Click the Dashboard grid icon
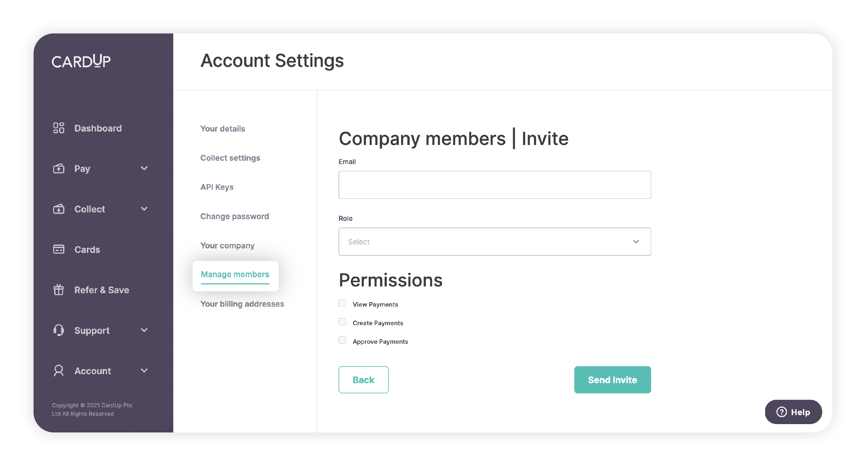The height and width of the screenshot is (467, 868). (x=59, y=128)
